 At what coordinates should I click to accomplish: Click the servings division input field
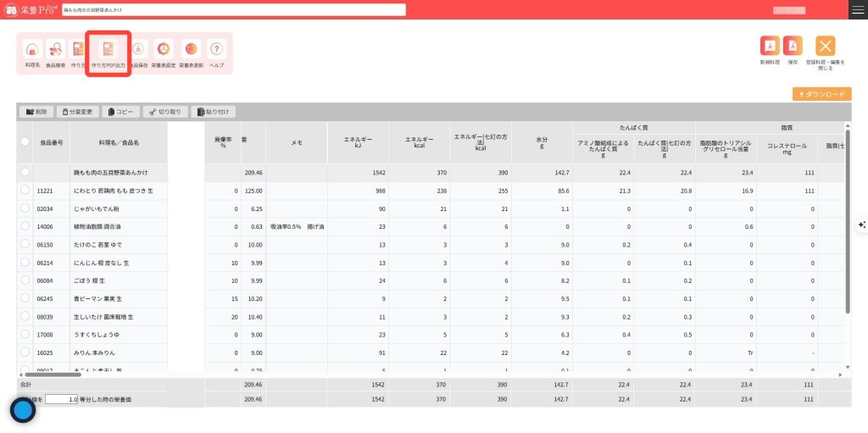point(62,398)
